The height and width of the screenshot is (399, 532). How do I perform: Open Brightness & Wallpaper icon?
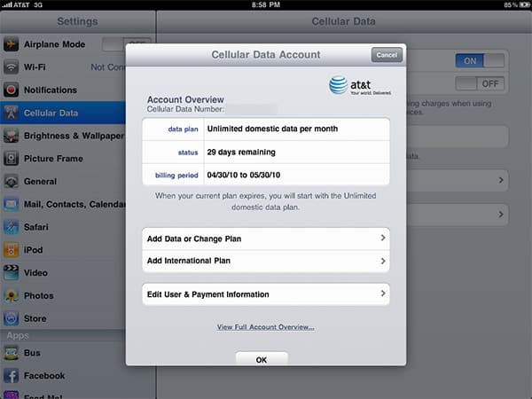[12, 136]
